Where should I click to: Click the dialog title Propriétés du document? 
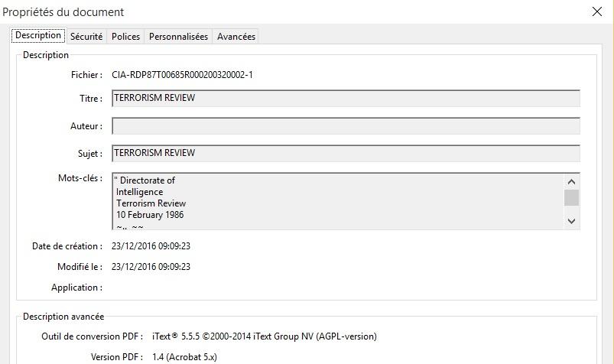tap(63, 12)
